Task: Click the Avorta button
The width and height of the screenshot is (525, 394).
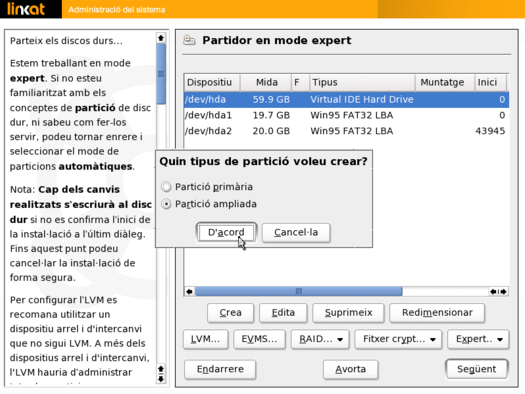Action: (351, 369)
